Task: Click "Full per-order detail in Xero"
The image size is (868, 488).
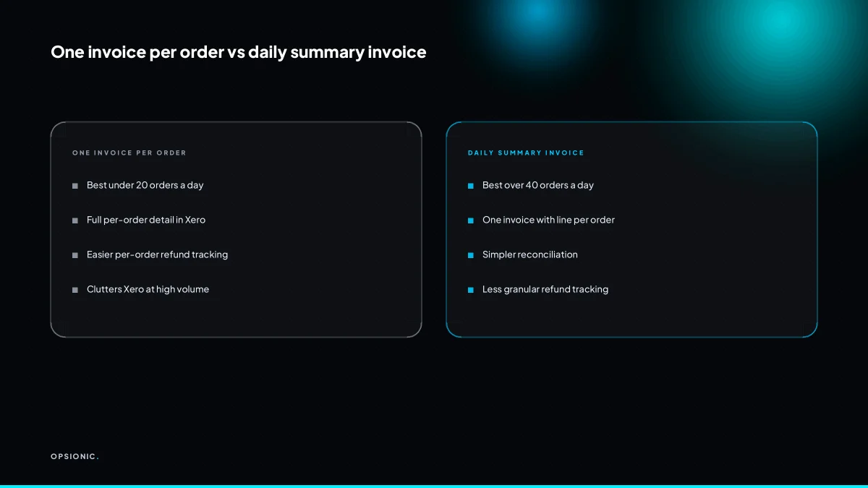Action: 146,220
